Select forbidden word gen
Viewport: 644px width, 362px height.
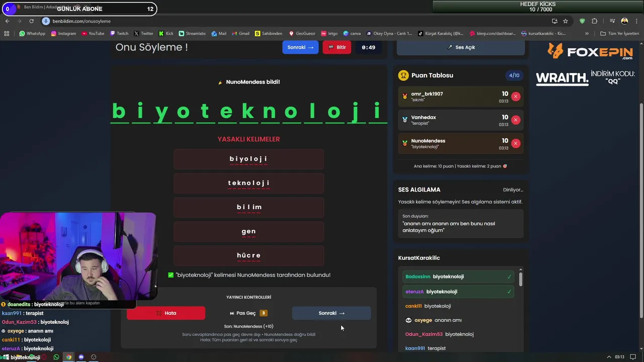(x=249, y=231)
